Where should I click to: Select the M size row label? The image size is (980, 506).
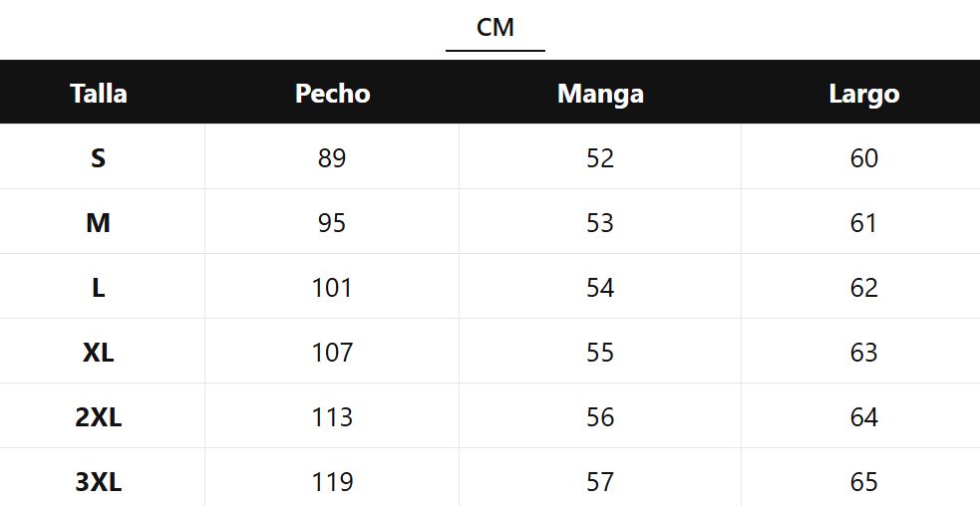coord(99,223)
